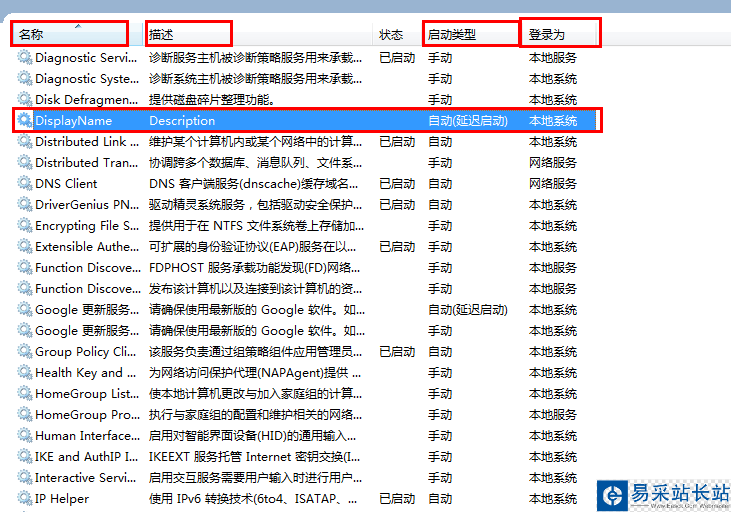Click 自动(延迟启动) in the DisplayName row
Screen dimensions: 731x512
point(468,121)
